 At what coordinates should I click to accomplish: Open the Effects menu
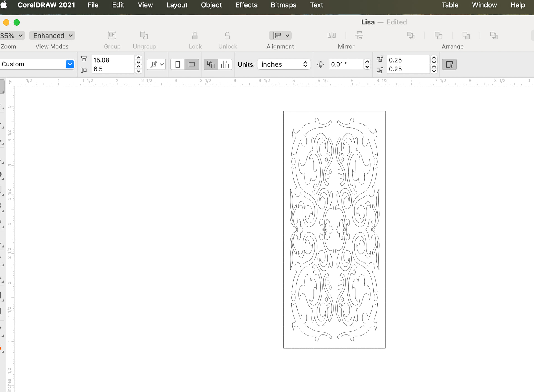coord(246,5)
